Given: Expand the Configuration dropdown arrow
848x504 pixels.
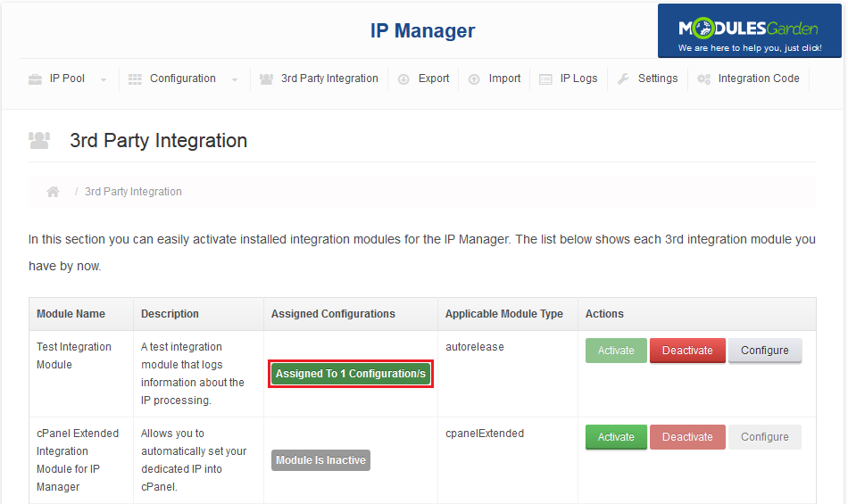Looking at the screenshot, I should coord(235,79).
